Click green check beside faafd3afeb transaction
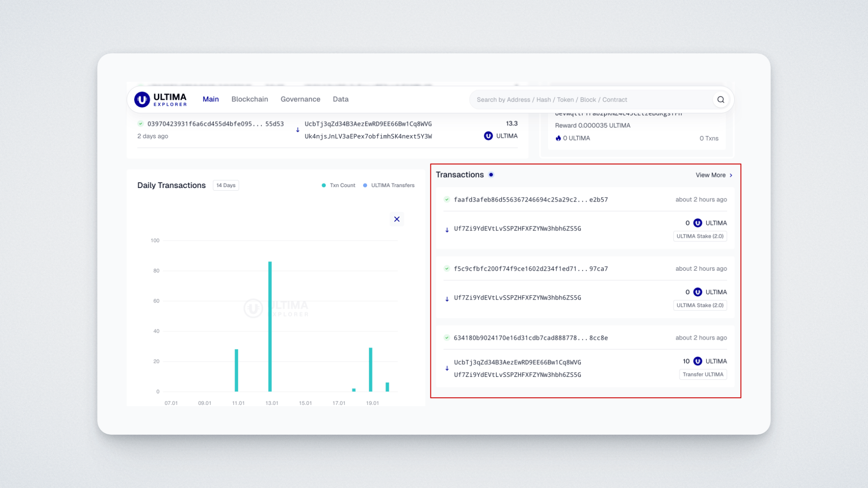The image size is (868, 488). [447, 199]
